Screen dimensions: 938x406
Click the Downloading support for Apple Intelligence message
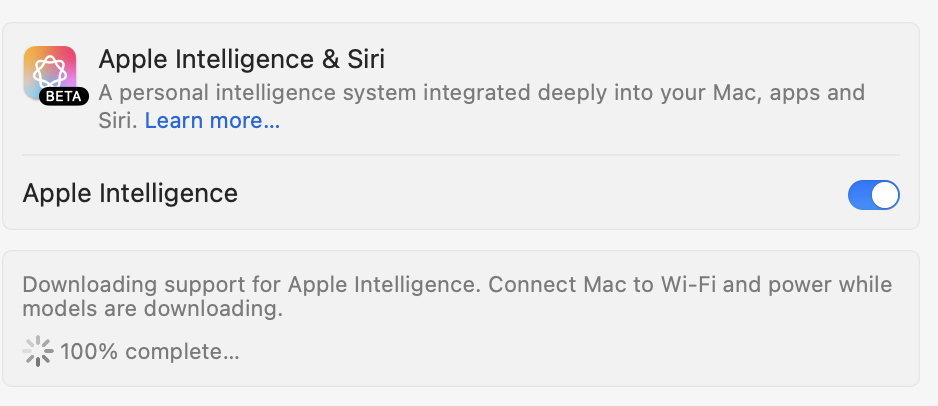coord(457,297)
